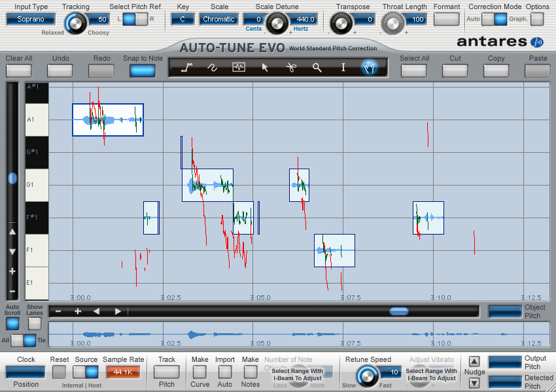Select the Scissors tool

click(291, 67)
